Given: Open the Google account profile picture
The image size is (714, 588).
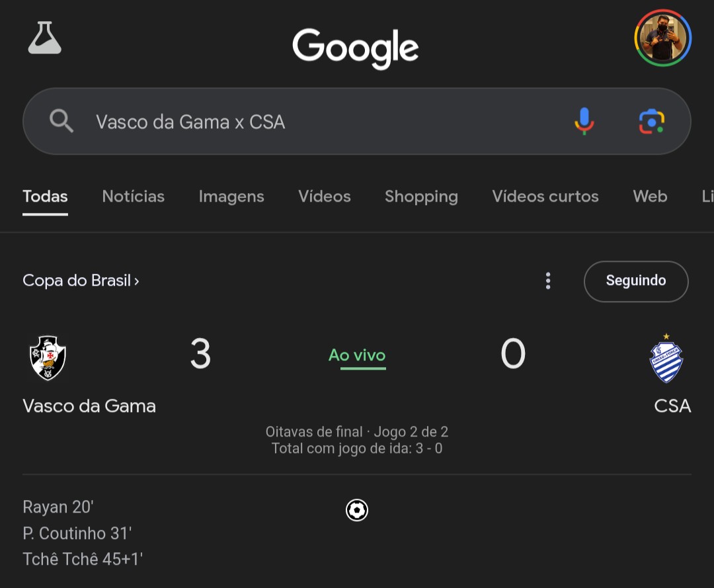Looking at the screenshot, I should pyautogui.click(x=663, y=38).
